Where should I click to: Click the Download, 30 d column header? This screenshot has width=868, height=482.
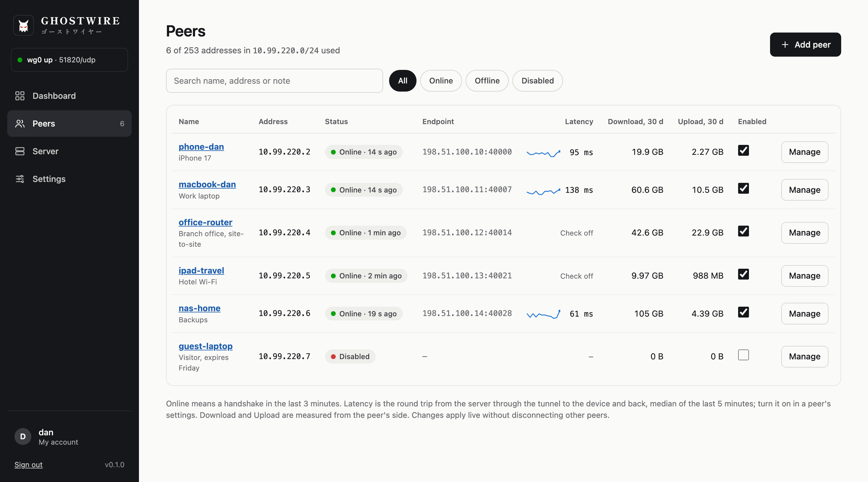pyautogui.click(x=635, y=122)
